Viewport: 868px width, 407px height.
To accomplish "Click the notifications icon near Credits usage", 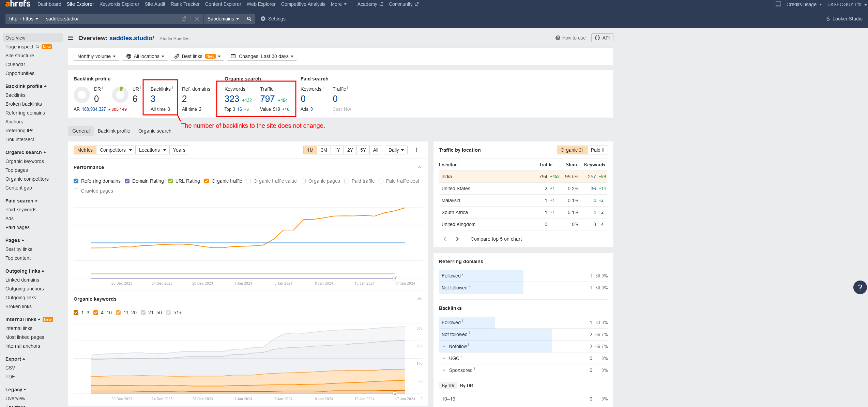I will (778, 4).
